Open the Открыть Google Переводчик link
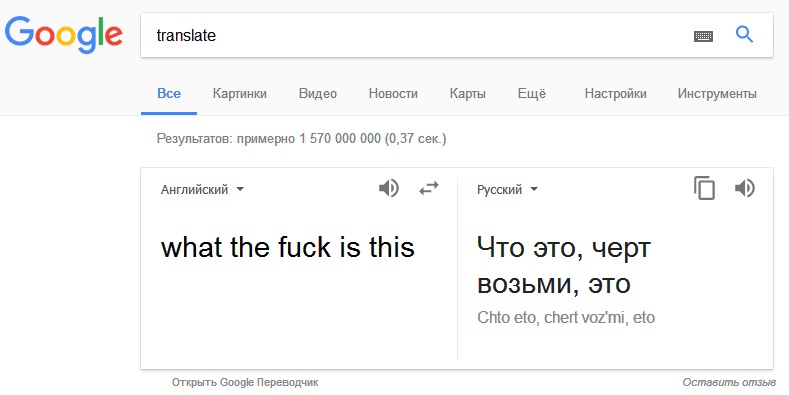Screen dimensions: 789x395 tap(245, 382)
